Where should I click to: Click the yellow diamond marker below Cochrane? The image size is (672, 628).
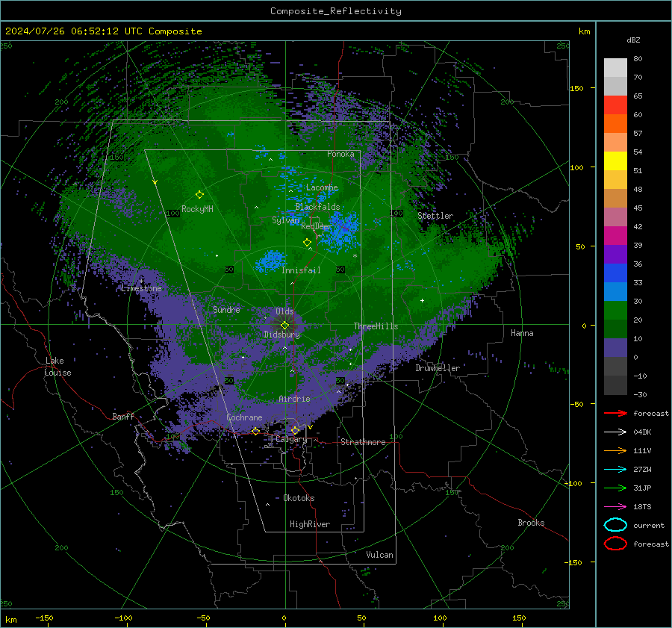coord(255,431)
